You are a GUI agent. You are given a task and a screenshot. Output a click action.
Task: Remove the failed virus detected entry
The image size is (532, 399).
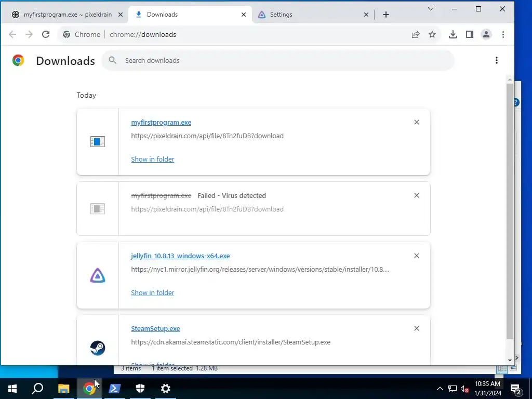[x=417, y=195]
